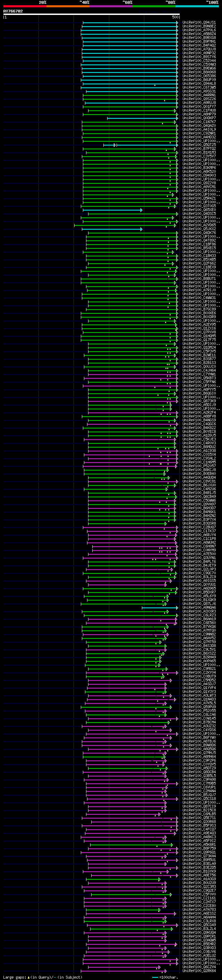Viewport: 222px width, 980px height.
Task: Select the UniRef100_C3Y5V7 label
Action: pos(199,156)
